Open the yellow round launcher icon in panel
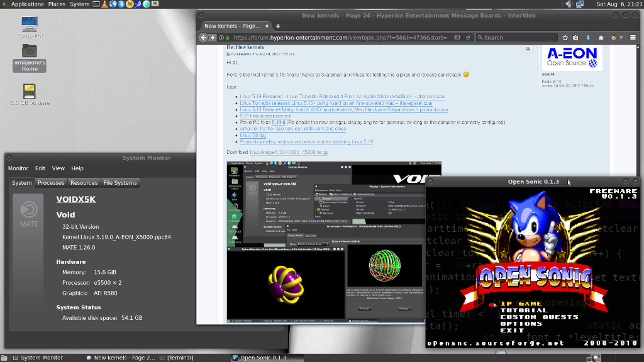This screenshot has height=362, width=644. tap(130, 4)
